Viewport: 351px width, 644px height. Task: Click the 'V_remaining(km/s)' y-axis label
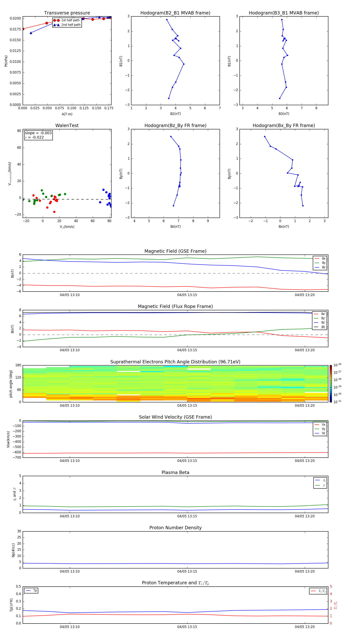click(x=10, y=173)
